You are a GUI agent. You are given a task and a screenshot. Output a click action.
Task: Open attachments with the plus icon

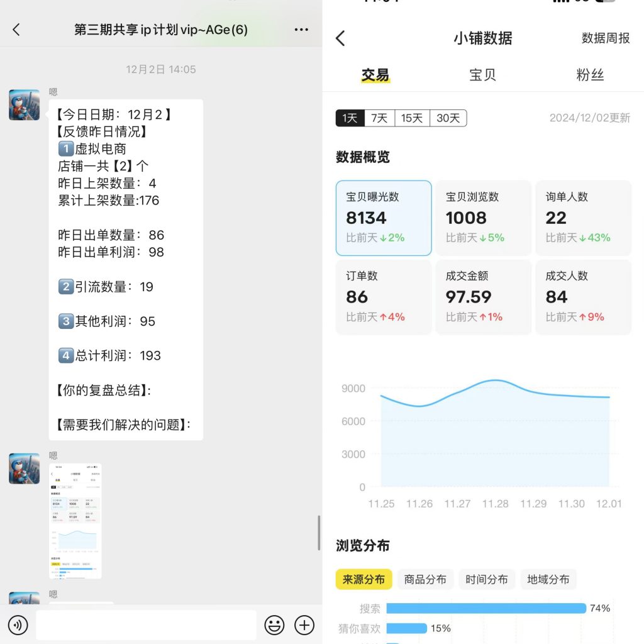coord(304,625)
